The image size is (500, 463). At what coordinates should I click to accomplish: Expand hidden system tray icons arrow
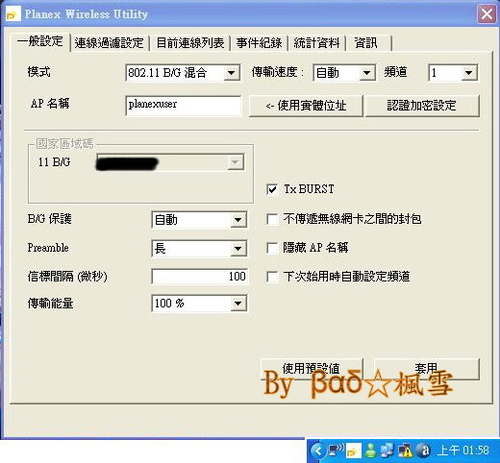pyautogui.click(x=318, y=451)
